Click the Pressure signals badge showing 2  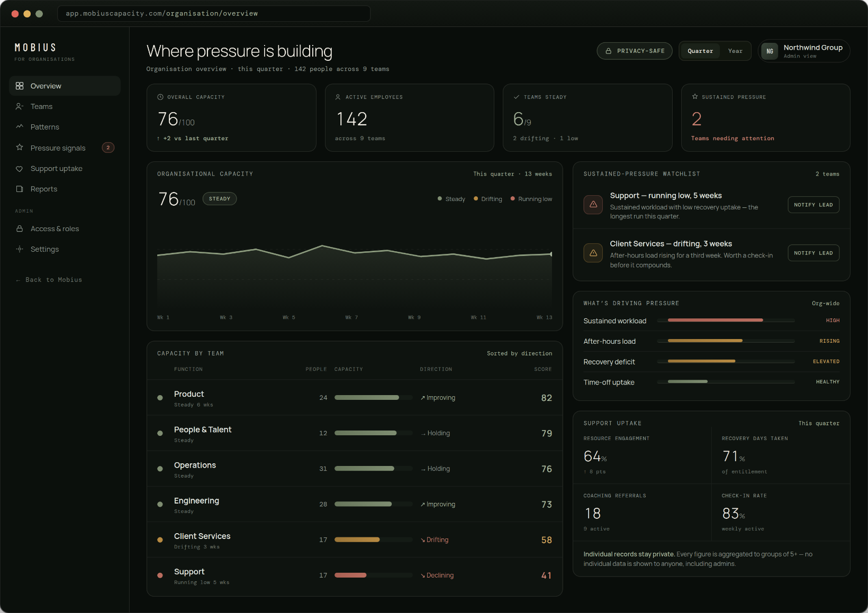108,148
